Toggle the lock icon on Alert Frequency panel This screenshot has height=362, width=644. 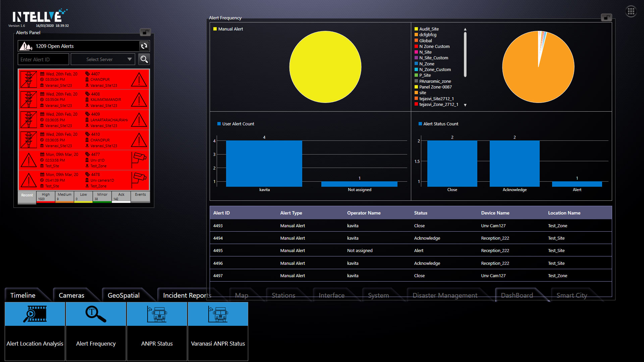[x=606, y=17]
